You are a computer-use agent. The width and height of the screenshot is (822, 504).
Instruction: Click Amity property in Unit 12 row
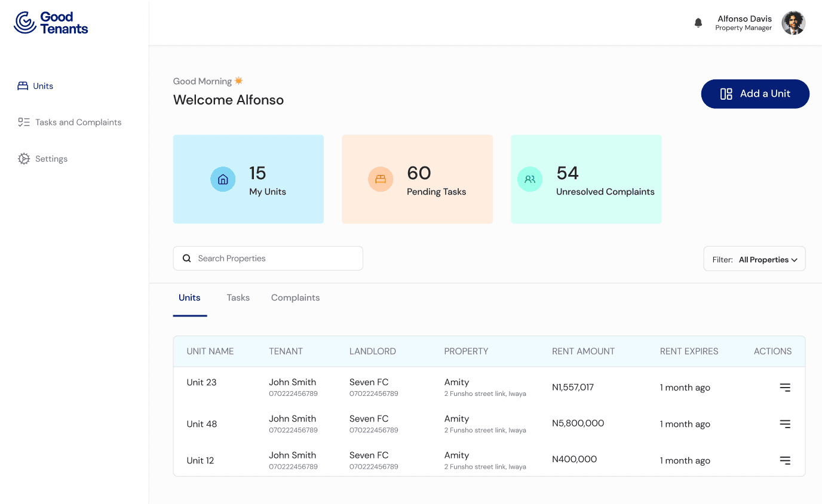click(x=456, y=455)
